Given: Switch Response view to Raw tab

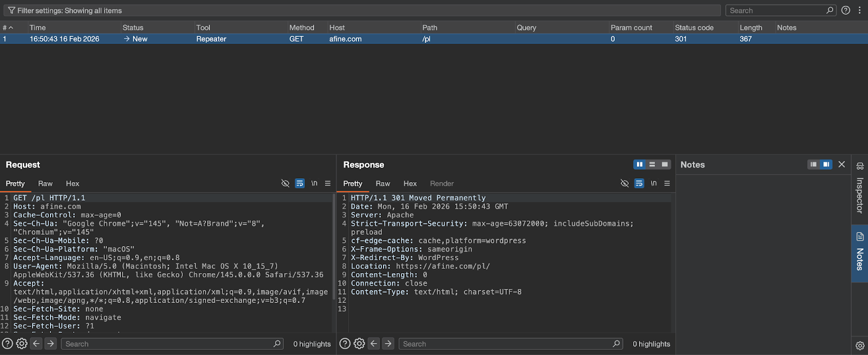Looking at the screenshot, I should pos(383,184).
